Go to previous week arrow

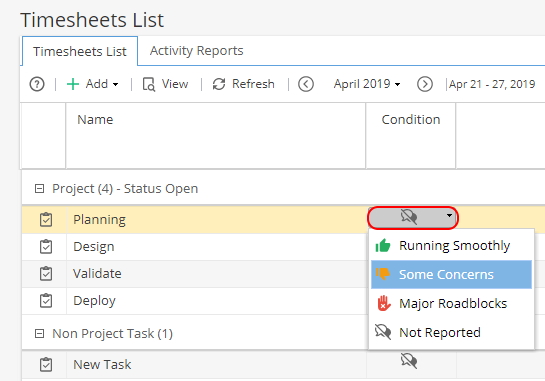(x=306, y=84)
